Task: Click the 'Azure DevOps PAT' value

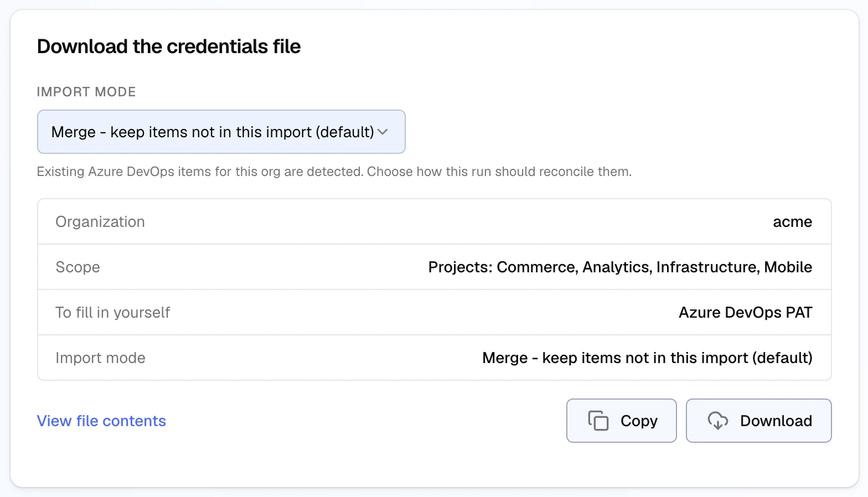Action: [745, 312]
